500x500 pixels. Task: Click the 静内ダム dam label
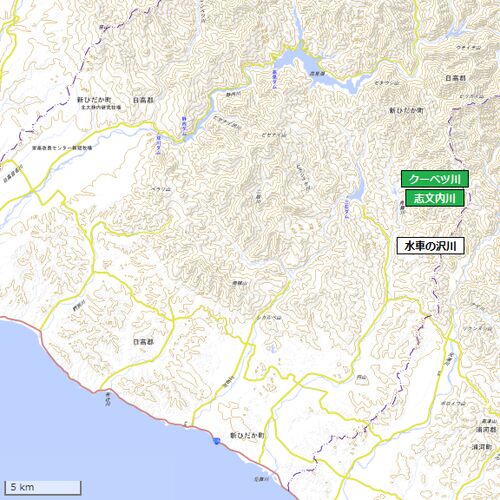[184, 126]
